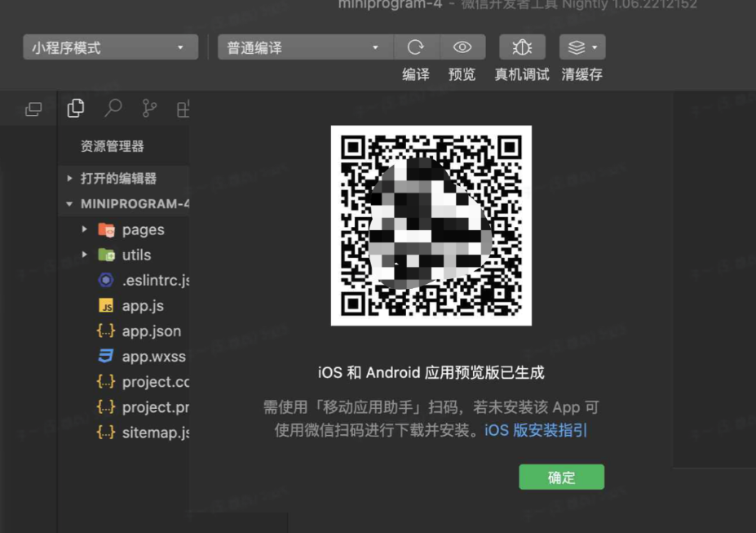
Task: Select the app.json file
Action: tap(151, 331)
